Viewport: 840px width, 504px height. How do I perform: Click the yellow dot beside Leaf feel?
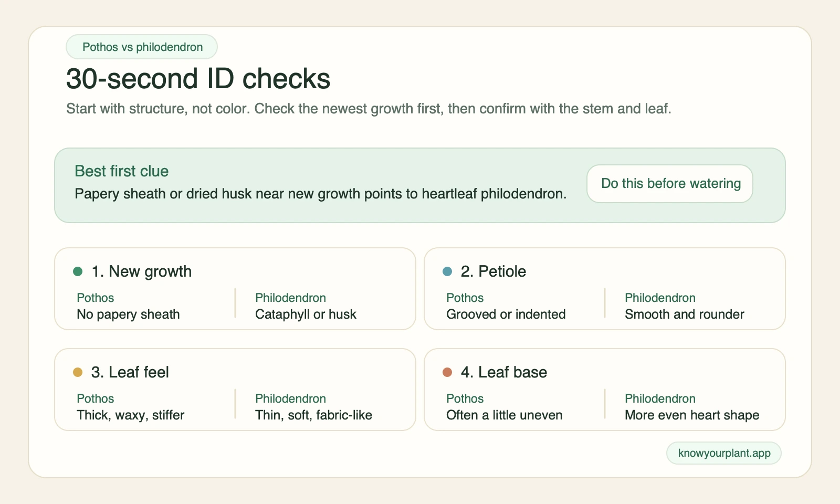[x=78, y=372]
